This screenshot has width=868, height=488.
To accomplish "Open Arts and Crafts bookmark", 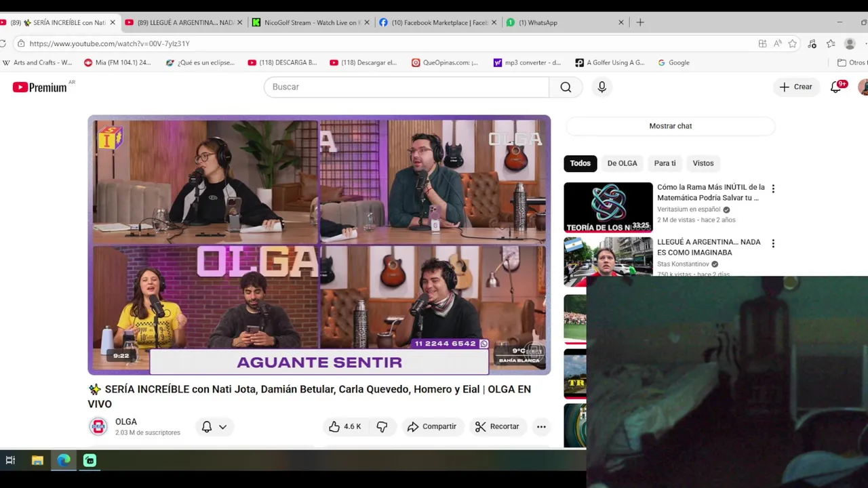I will point(37,62).
